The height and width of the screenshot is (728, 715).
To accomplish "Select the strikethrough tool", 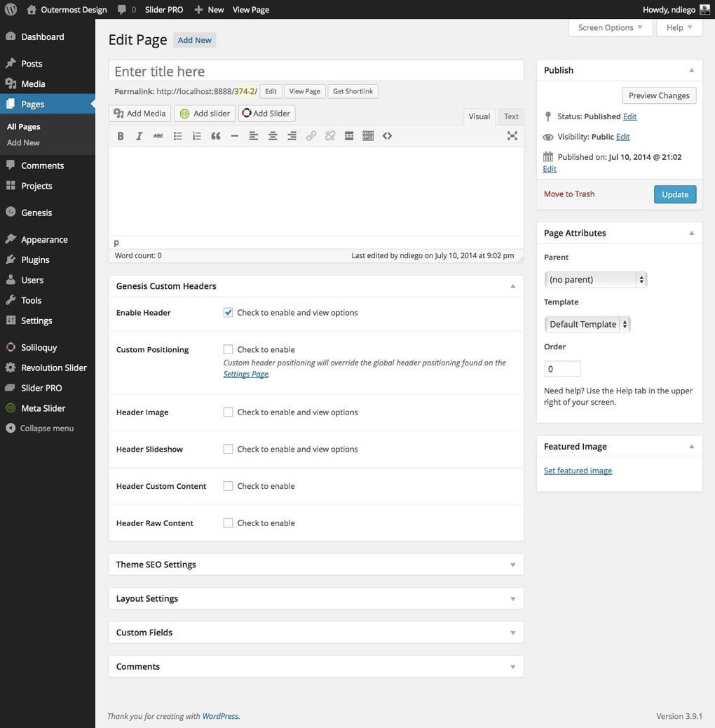I will tap(158, 135).
